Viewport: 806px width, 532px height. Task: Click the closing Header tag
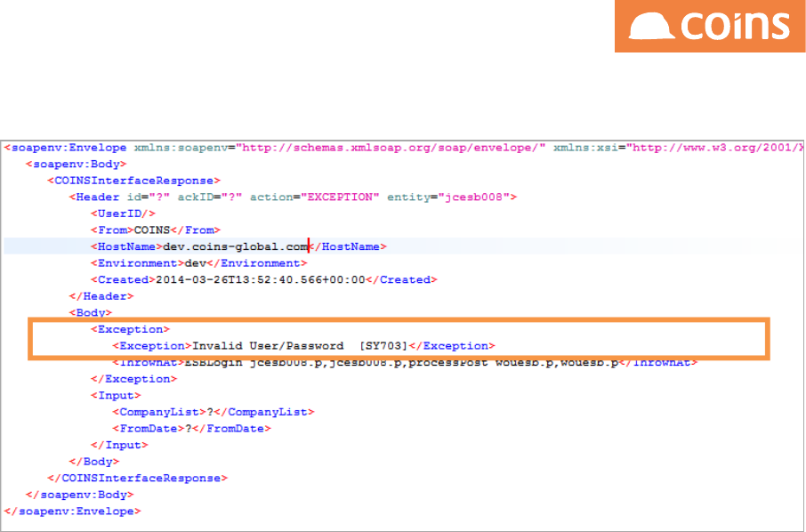tap(101, 296)
